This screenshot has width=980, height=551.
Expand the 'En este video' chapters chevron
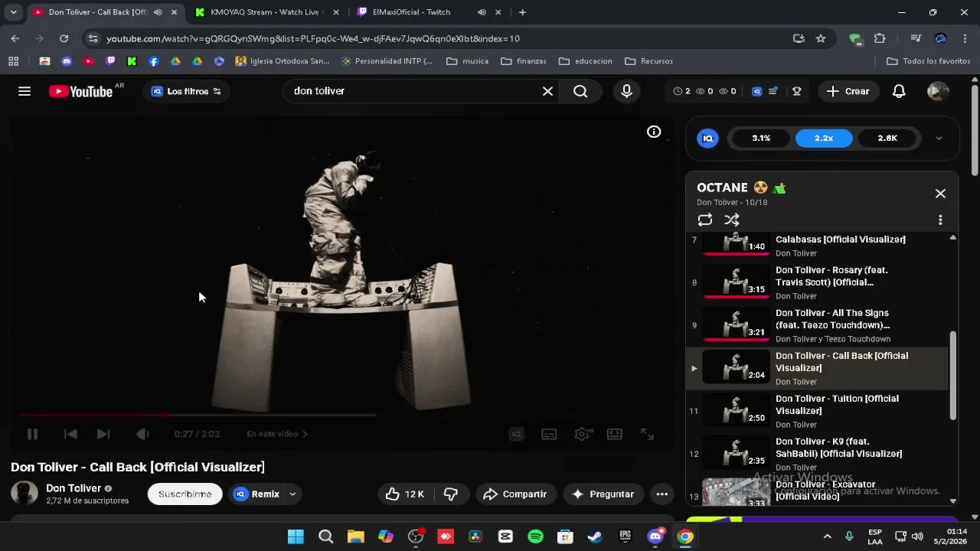pyautogui.click(x=305, y=434)
